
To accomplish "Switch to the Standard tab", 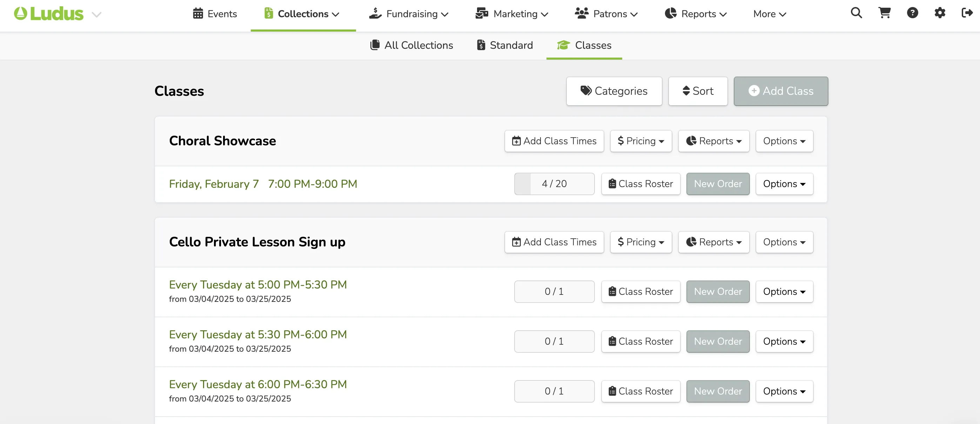I will click(x=505, y=45).
